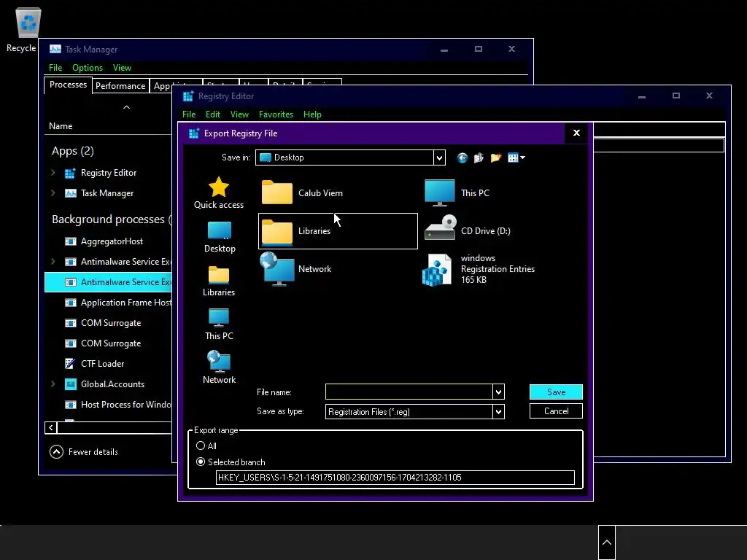The height and width of the screenshot is (560, 747).
Task: Open Registry Editor Favorites menu
Action: (x=276, y=114)
